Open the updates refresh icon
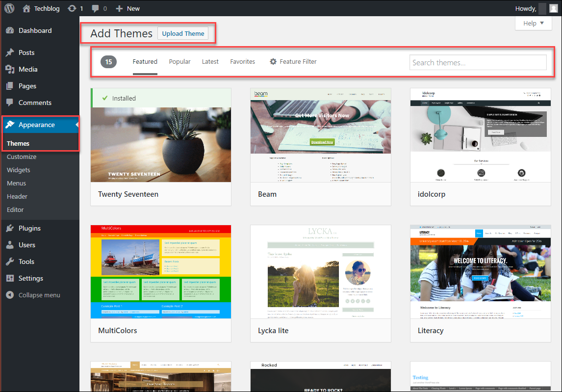Viewport: 562px width, 392px height. point(72,9)
